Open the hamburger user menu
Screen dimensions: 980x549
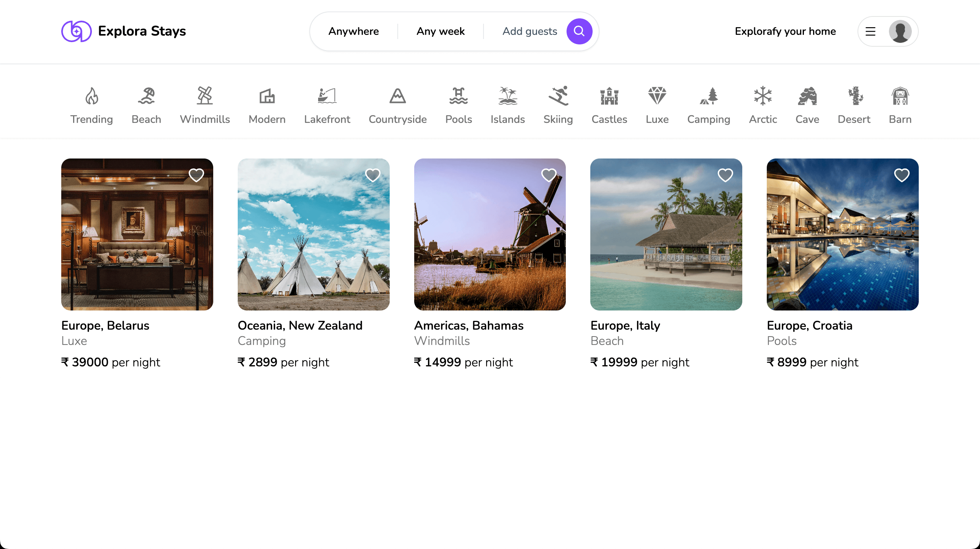[871, 31]
